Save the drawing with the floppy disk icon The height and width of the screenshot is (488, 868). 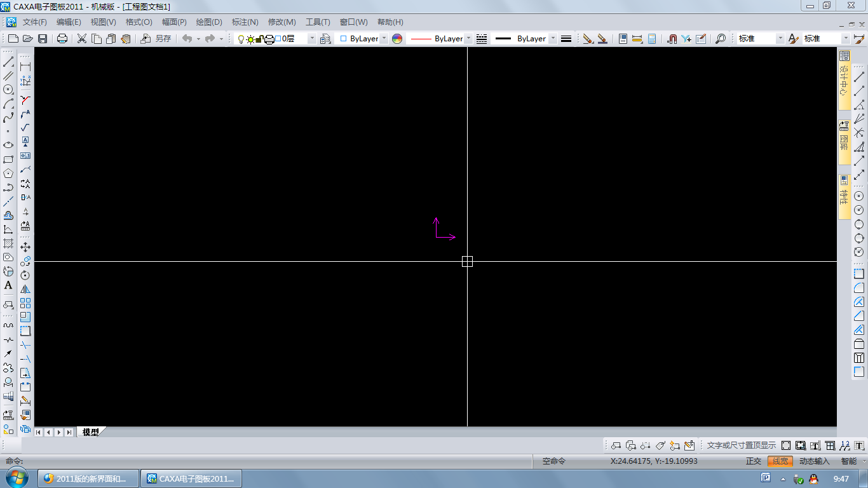(x=43, y=39)
